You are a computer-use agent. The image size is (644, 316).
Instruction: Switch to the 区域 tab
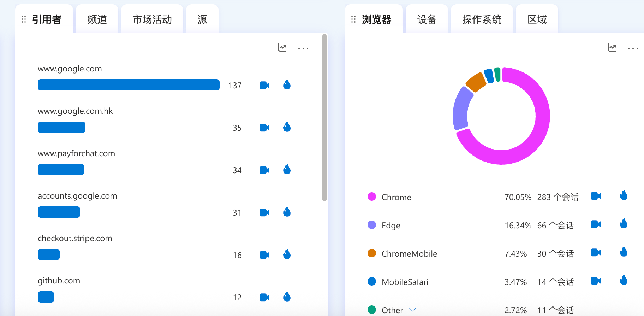pos(537,19)
